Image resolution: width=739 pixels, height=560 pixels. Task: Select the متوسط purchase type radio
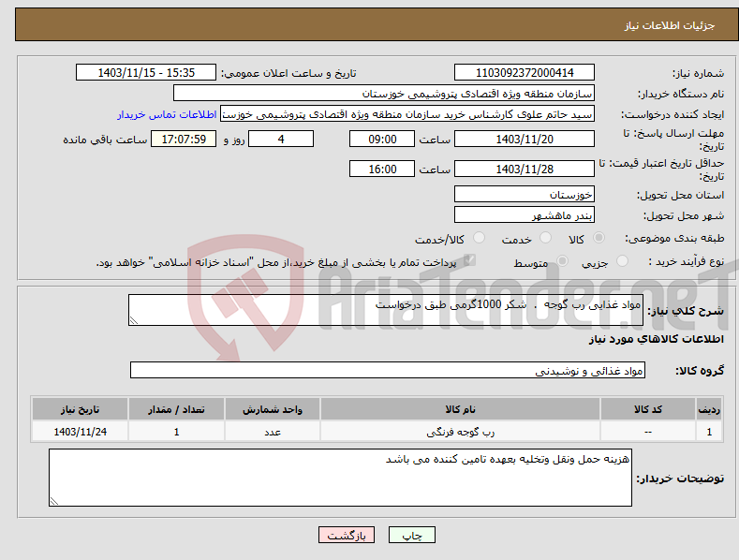point(562,261)
